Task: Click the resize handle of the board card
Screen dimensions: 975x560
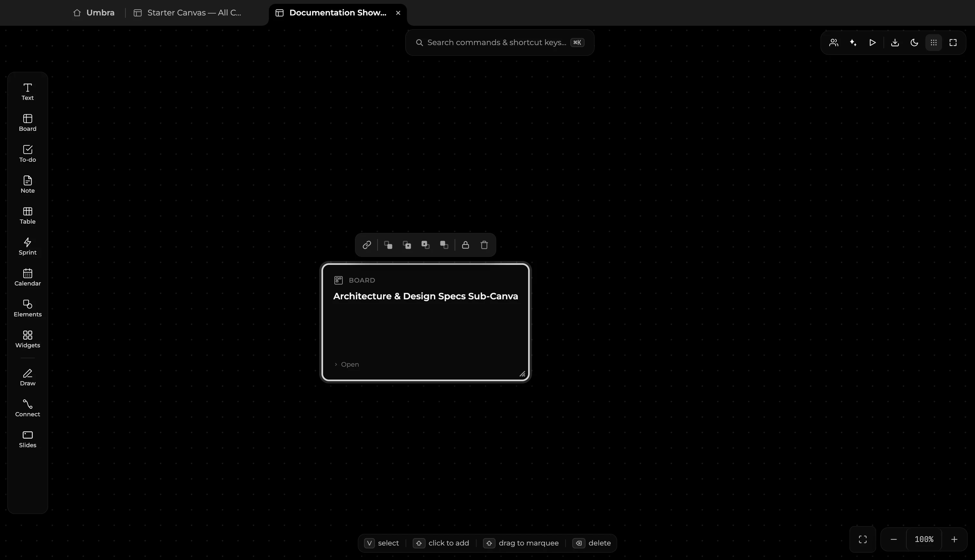Action: [x=522, y=374]
